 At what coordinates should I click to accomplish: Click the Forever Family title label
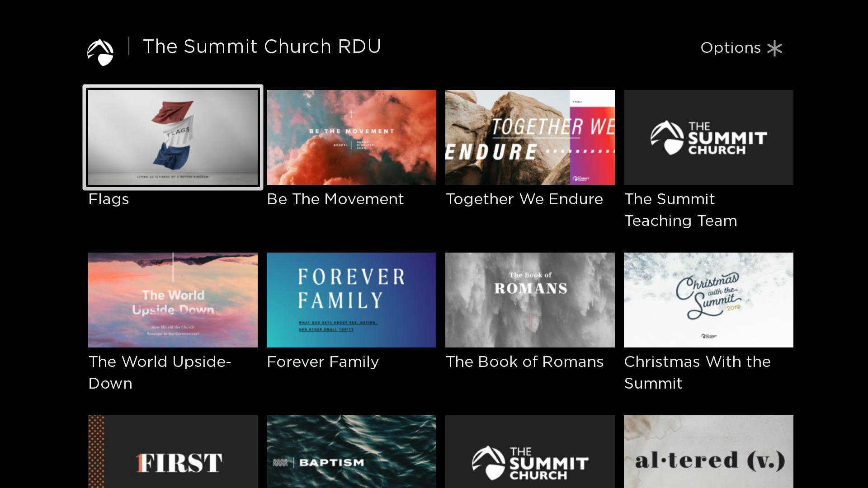[323, 362]
